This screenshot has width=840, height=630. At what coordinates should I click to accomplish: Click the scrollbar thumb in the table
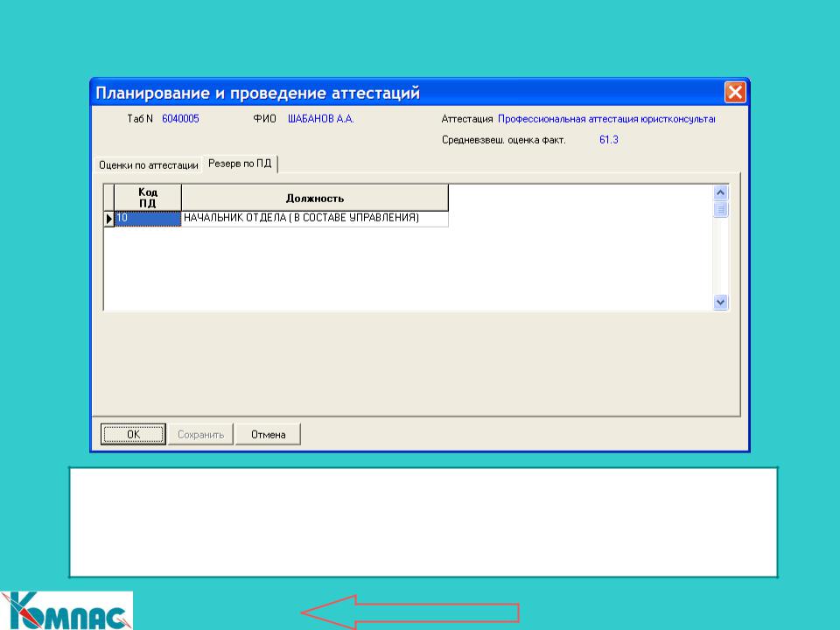(720, 209)
